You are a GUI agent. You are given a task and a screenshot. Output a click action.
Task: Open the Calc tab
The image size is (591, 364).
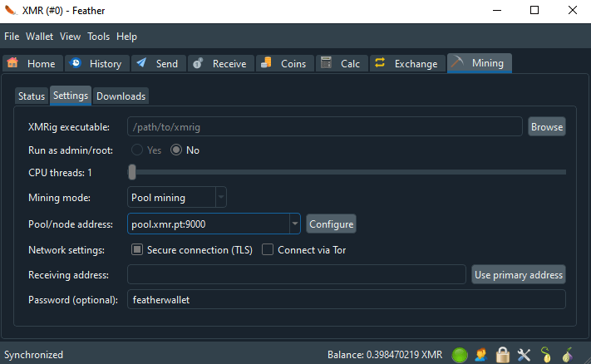pos(342,63)
